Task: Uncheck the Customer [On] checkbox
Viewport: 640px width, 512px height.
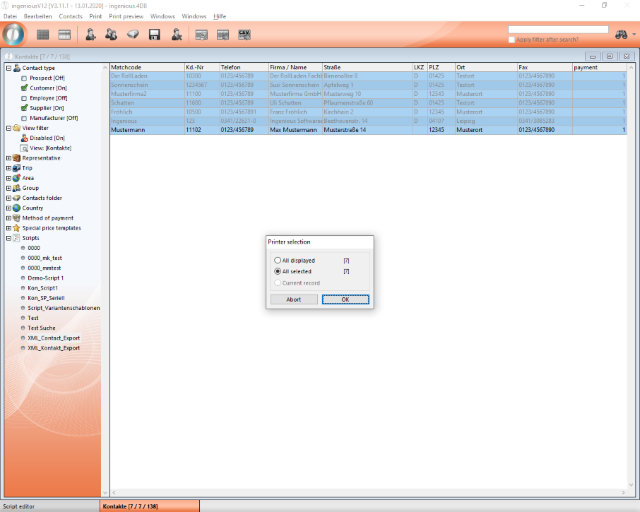Action: coord(24,88)
